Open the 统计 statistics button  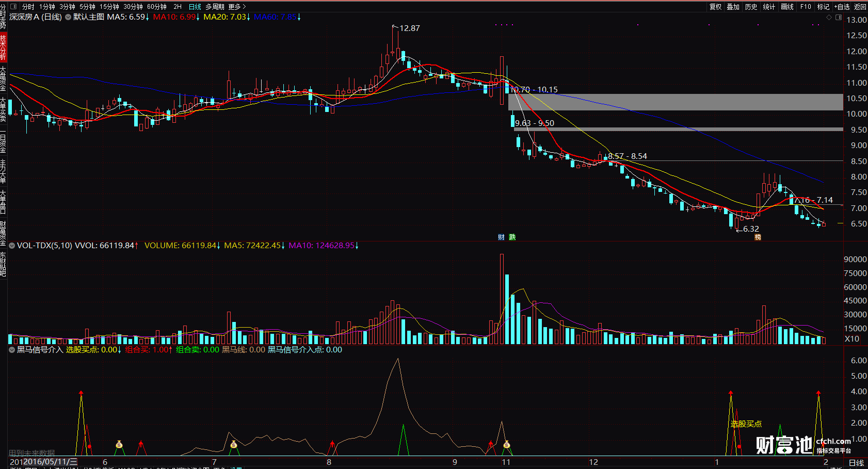[x=769, y=7]
